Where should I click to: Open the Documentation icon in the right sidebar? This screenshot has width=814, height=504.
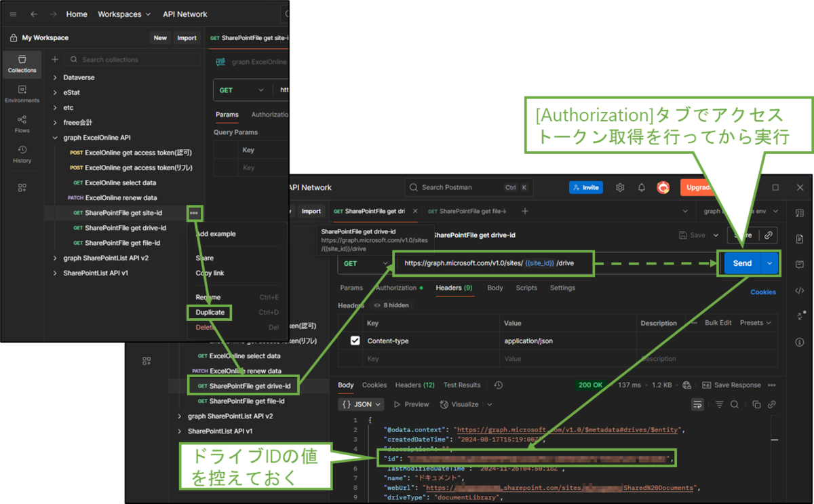tap(800, 239)
